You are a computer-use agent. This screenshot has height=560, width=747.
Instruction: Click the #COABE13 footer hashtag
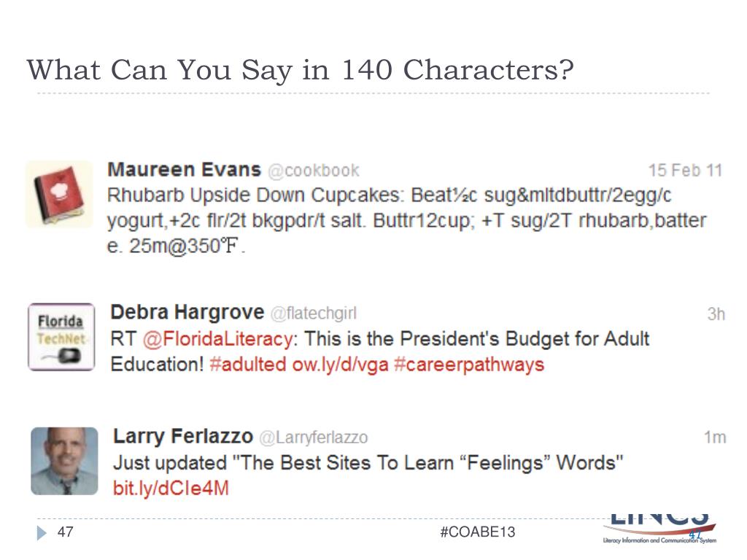(478, 532)
